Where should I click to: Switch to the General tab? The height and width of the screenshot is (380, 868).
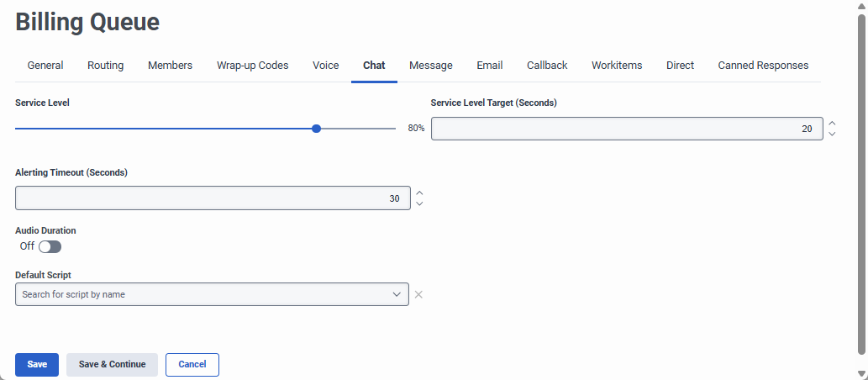click(x=45, y=66)
